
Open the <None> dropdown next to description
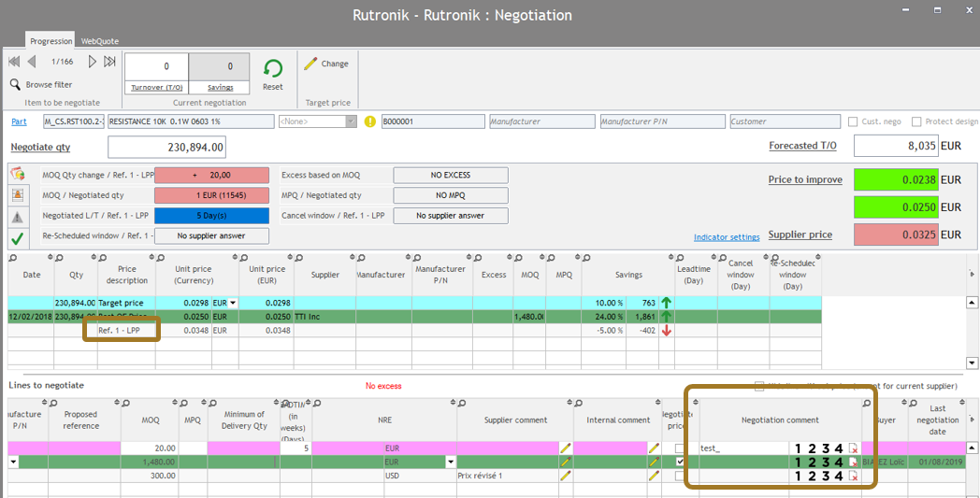tap(351, 121)
